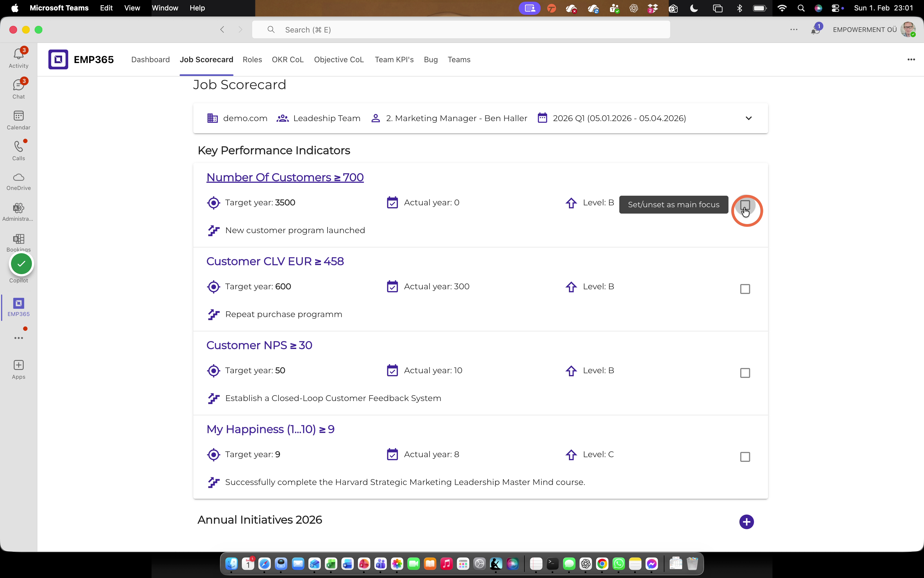Open the demo.com company selector
Screen dimensions: 924x578
click(x=237, y=118)
